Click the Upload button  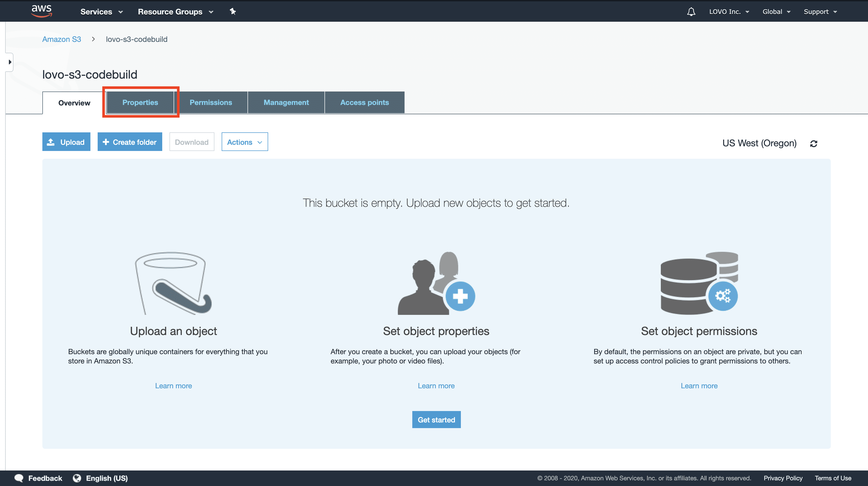[x=66, y=142]
